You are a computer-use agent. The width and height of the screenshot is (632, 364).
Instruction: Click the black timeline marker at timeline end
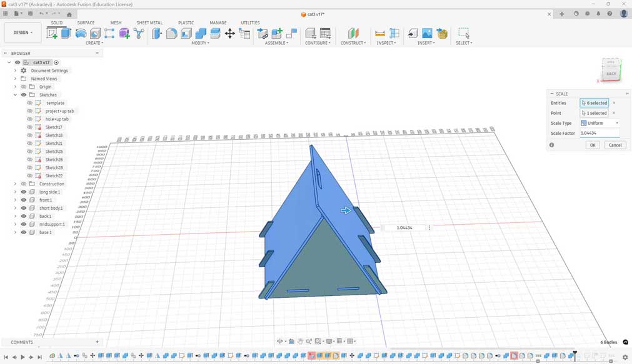pyautogui.click(x=574, y=355)
